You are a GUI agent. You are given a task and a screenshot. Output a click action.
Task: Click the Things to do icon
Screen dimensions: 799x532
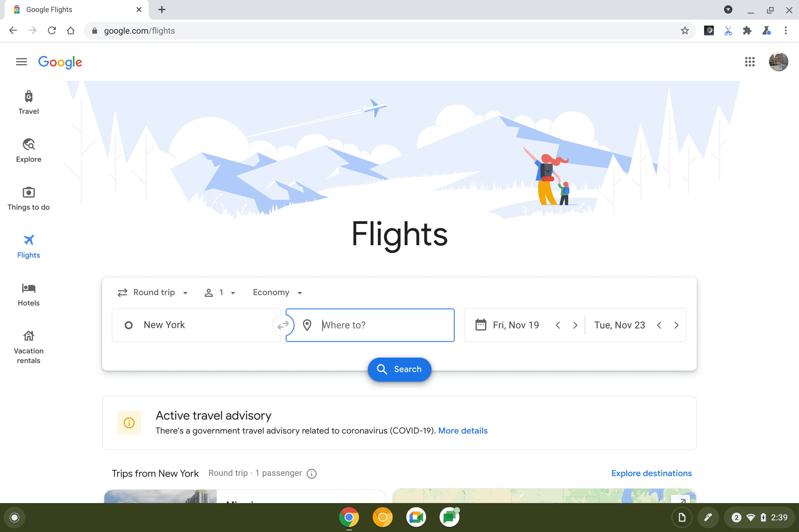tap(29, 192)
